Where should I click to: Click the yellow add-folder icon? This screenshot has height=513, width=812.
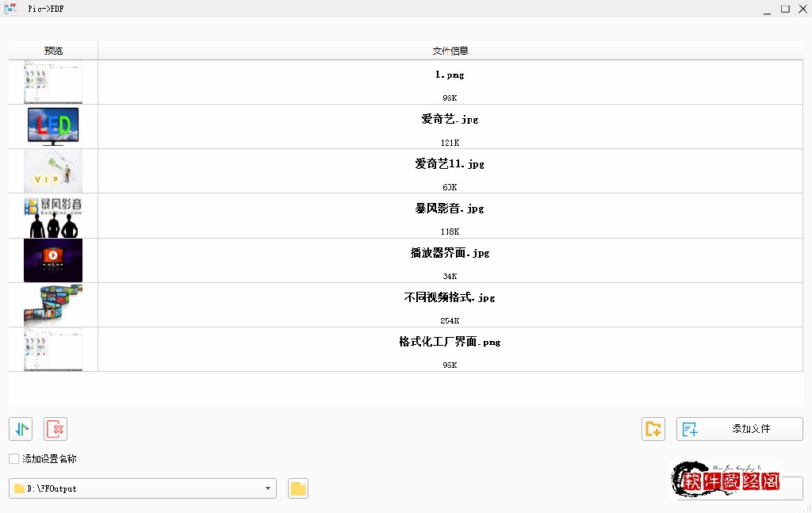pyautogui.click(x=653, y=429)
